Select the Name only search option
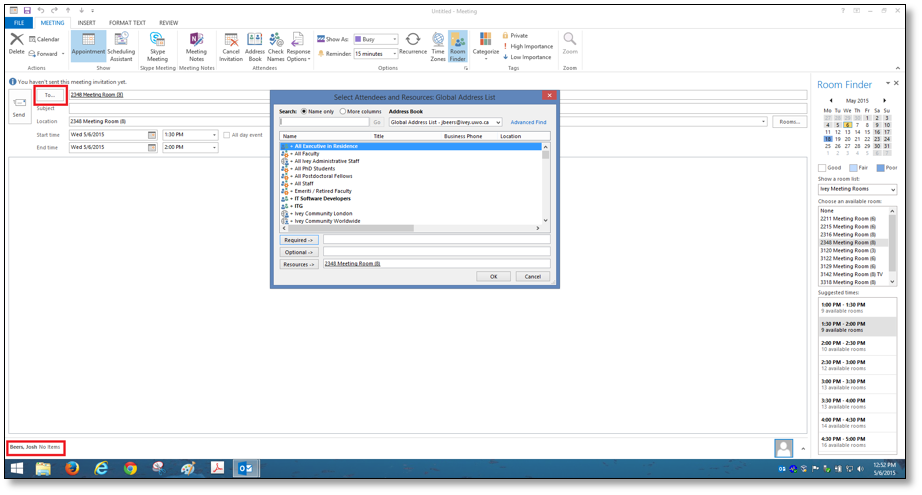 (304, 111)
